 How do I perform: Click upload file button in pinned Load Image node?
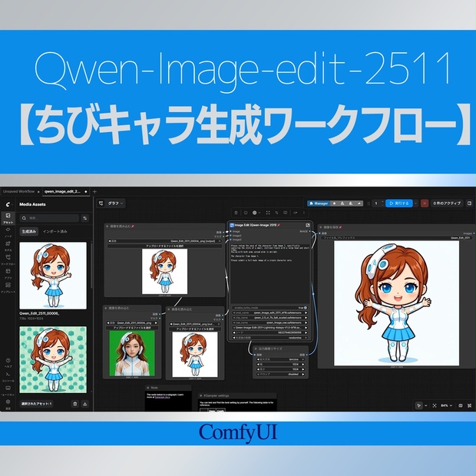(164, 246)
